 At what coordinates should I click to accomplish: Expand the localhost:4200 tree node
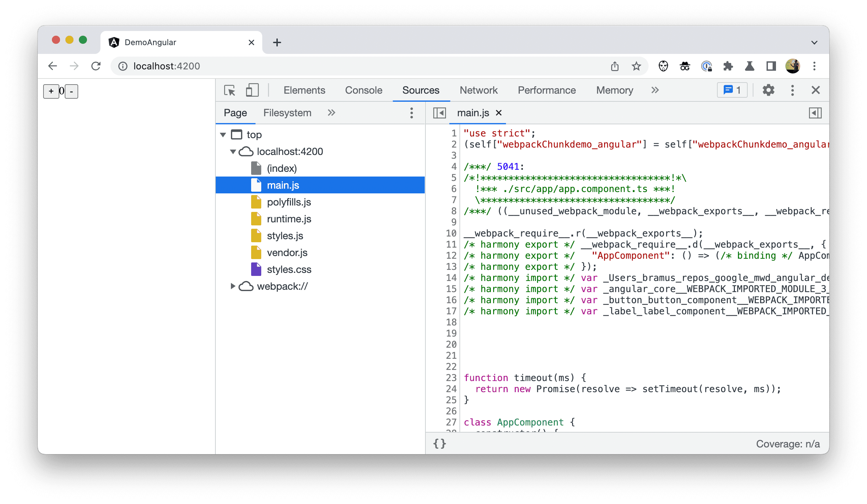point(233,151)
